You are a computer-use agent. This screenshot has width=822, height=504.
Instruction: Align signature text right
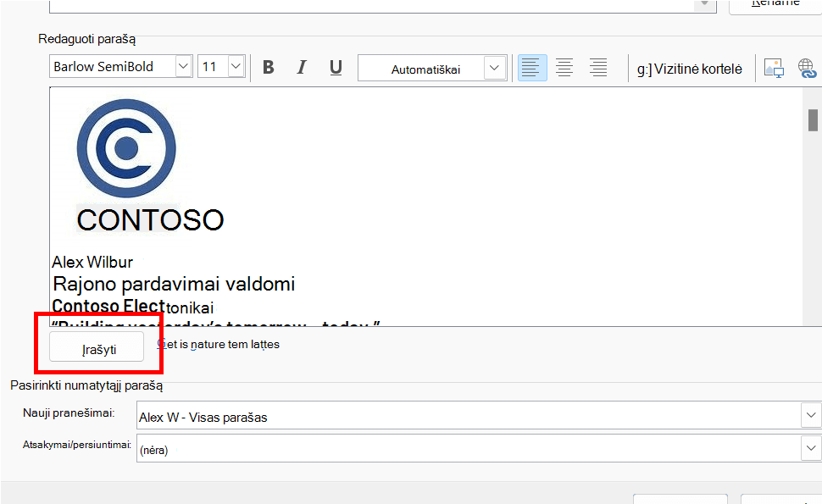597,68
